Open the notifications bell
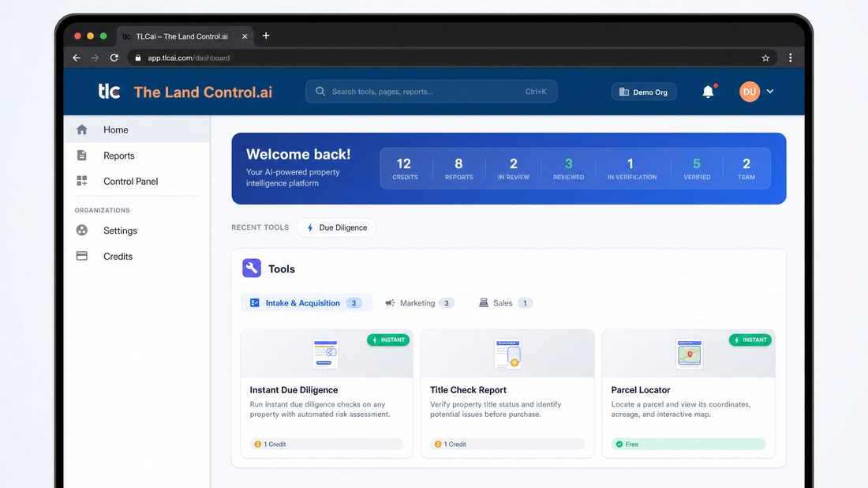This screenshot has width=868, height=488. click(x=708, y=92)
